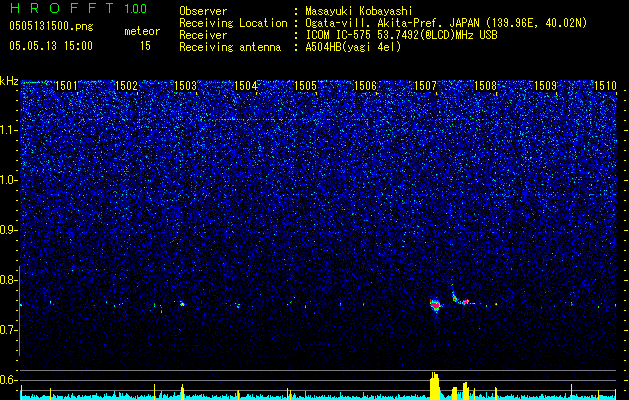Click the kHz axis unit label

(9, 81)
